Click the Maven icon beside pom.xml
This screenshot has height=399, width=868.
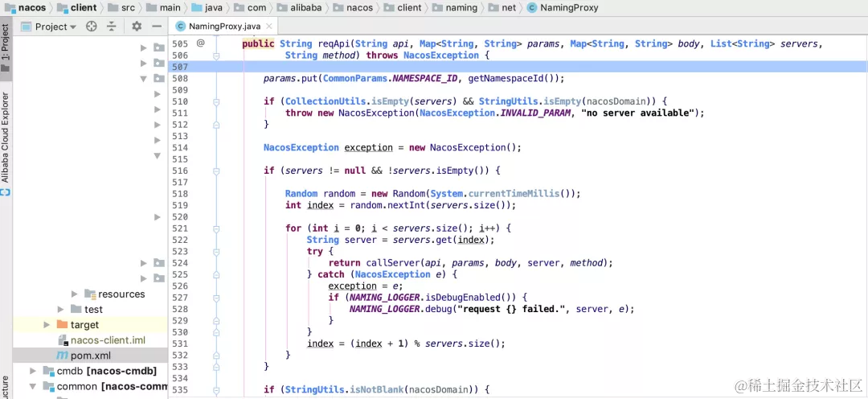pyautogui.click(x=62, y=356)
